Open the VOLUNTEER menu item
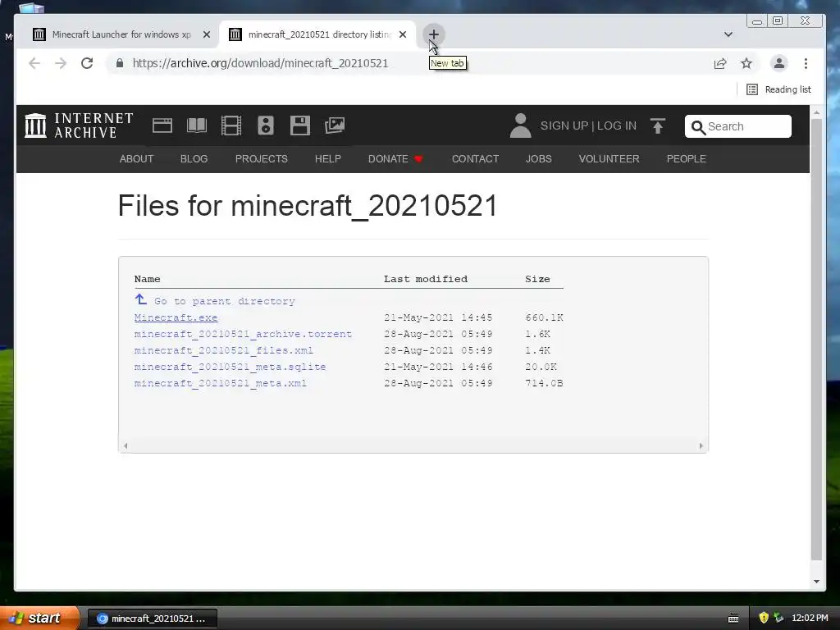This screenshot has height=630, width=840. tap(609, 159)
